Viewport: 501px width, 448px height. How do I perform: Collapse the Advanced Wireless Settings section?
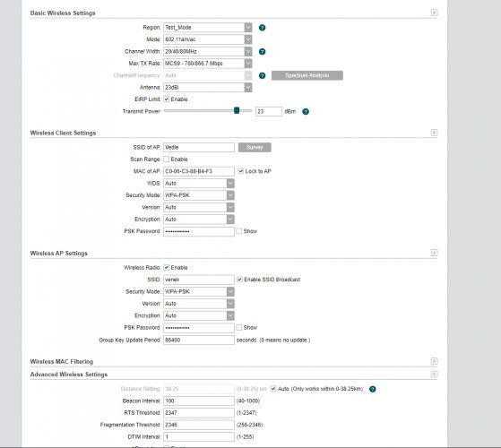point(434,374)
